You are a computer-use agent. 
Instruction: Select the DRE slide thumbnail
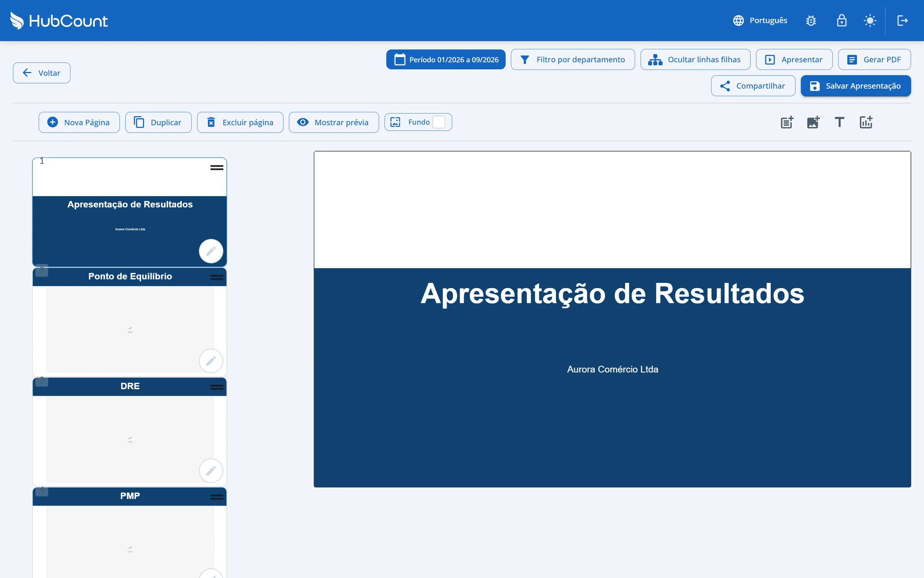130,432
